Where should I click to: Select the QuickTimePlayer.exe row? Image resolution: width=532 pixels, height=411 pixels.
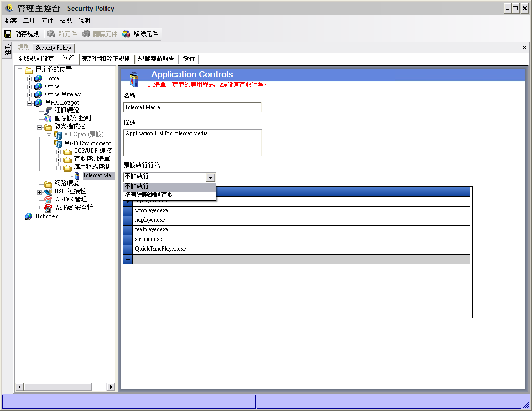click(297, 249)
